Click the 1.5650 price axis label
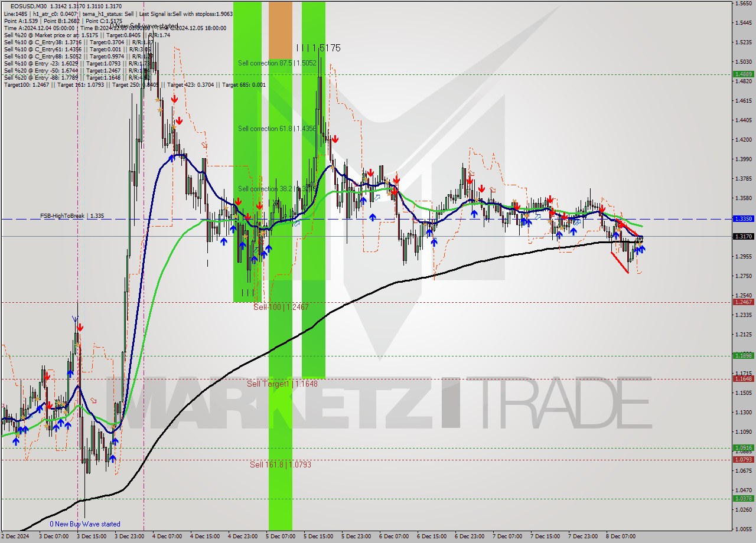 tap(743, 4)
